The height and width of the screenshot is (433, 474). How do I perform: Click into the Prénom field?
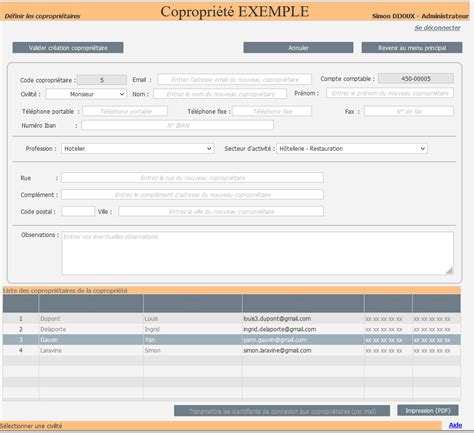coord(390,93)
